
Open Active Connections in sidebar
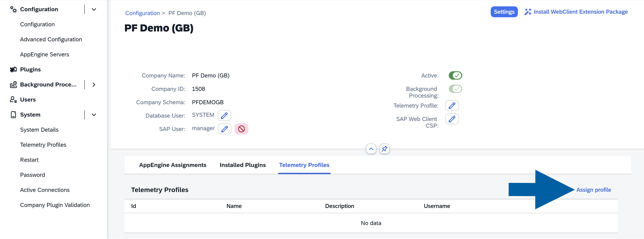tap(45, 190)
